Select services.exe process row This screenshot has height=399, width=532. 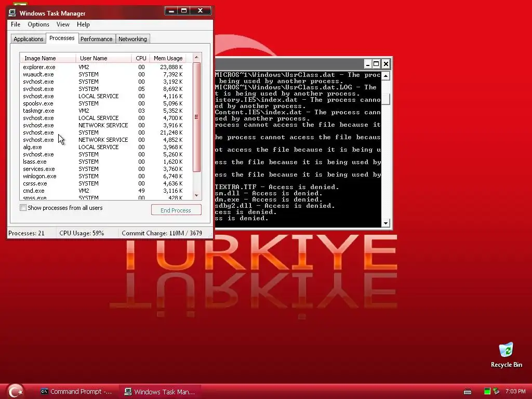[103, 169]
